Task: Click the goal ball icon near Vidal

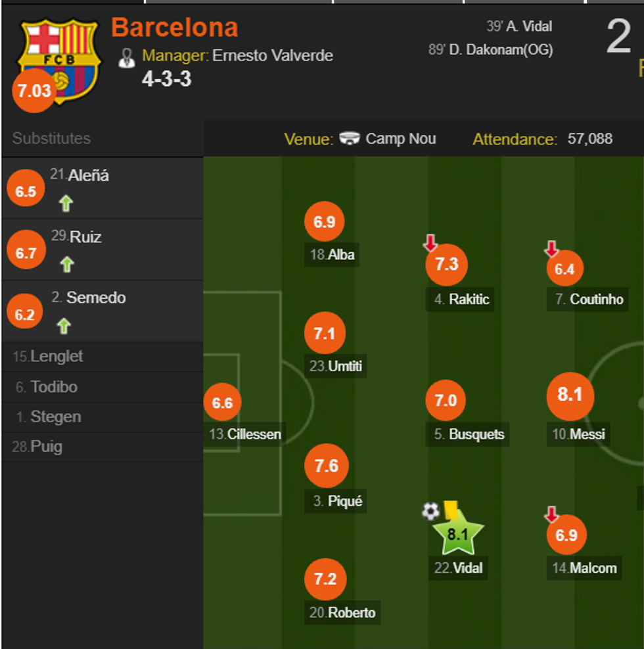Action: [x=430, y=510]
